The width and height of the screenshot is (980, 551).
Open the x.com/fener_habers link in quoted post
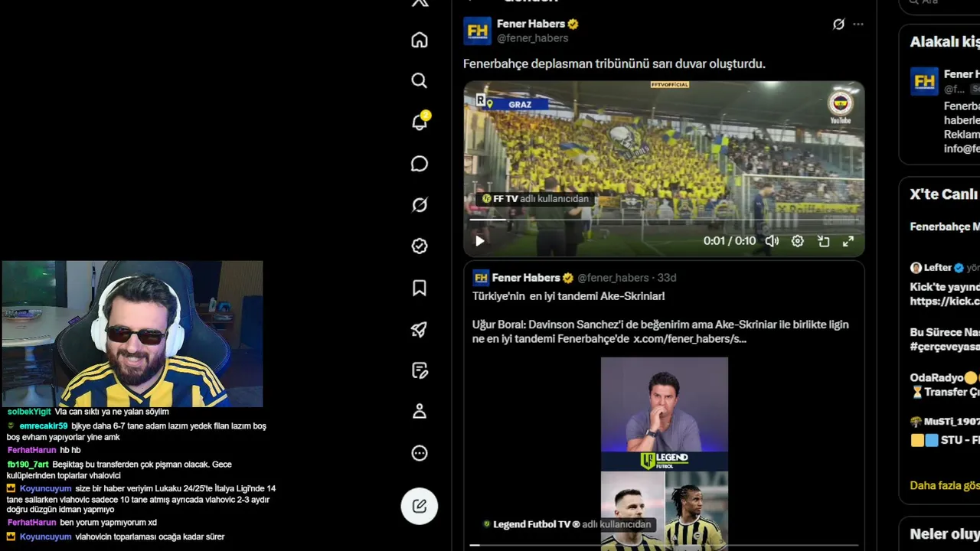tap(690, 338)
